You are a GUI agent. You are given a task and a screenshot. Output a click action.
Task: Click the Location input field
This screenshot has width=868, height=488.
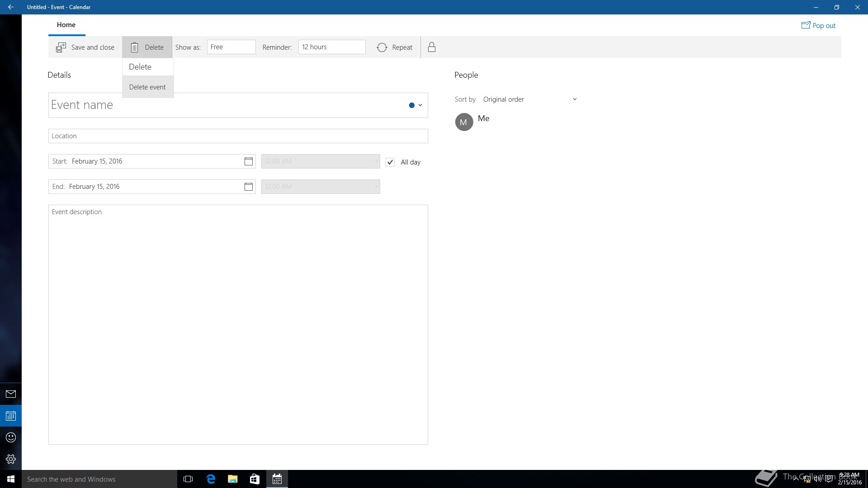click(x=238, y=136)
